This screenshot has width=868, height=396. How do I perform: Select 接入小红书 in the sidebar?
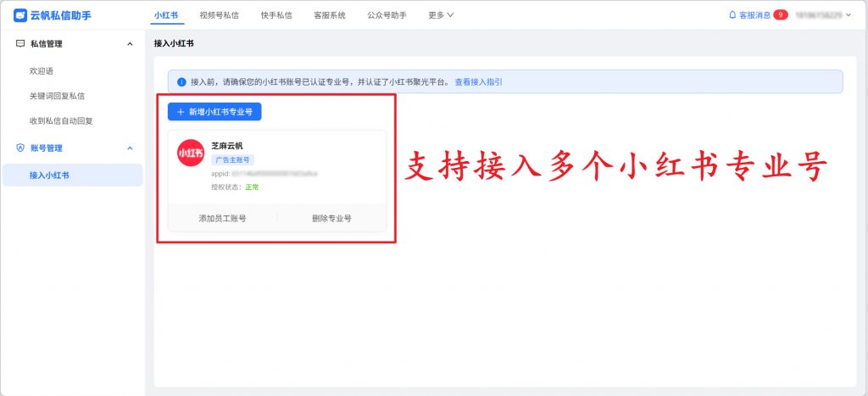pyautogui.click(x=73, y=176)
